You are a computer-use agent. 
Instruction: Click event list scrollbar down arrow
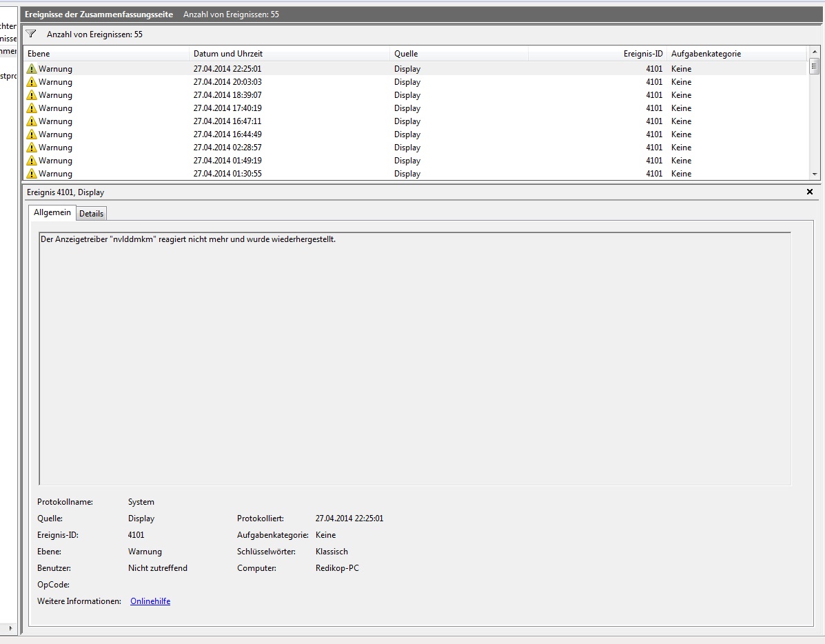pyautogui.click(x=815, y=174)
